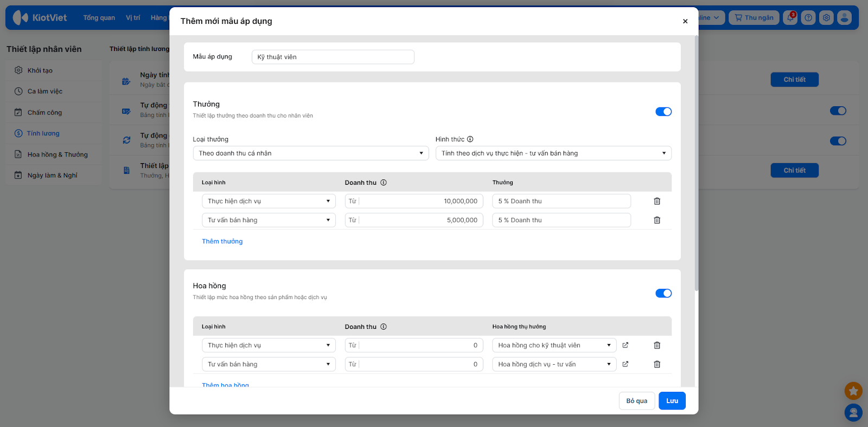Close the 'Thêm mới mẫu áp dụng' dialog
Image resolution: width=868 pixels, height=427 pixels.
685,21
